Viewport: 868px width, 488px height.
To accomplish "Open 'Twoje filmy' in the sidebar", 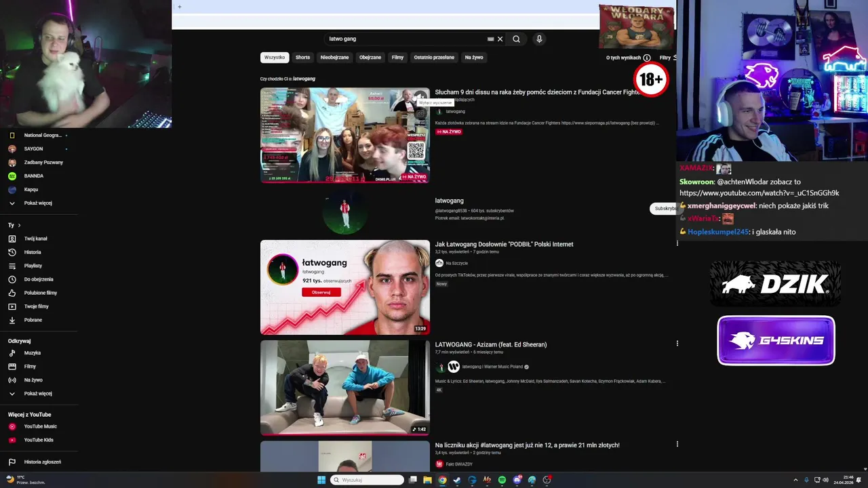I will click(x=36, y=306).
